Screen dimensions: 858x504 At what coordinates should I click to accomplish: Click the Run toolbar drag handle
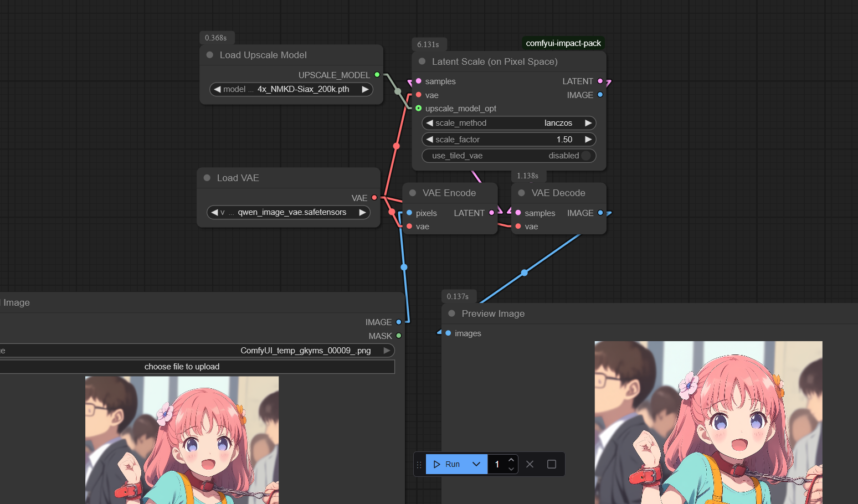(419, 464)
